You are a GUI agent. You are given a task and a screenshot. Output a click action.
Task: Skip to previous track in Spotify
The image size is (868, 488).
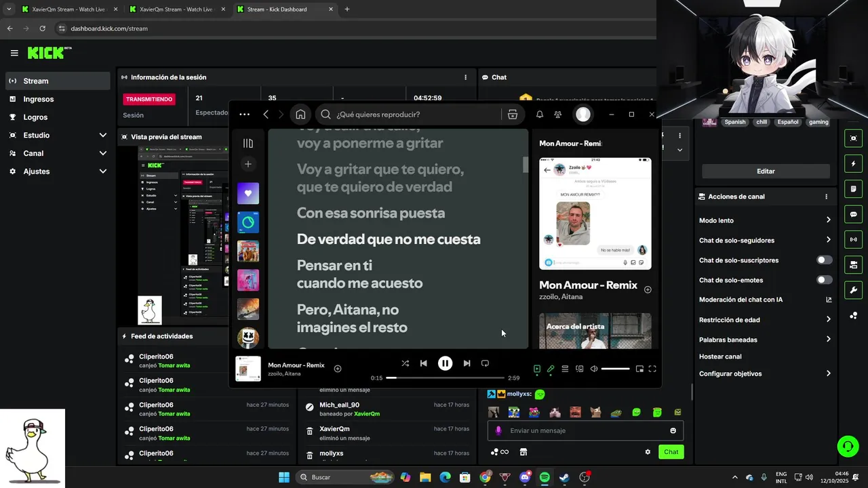point(424,363)
